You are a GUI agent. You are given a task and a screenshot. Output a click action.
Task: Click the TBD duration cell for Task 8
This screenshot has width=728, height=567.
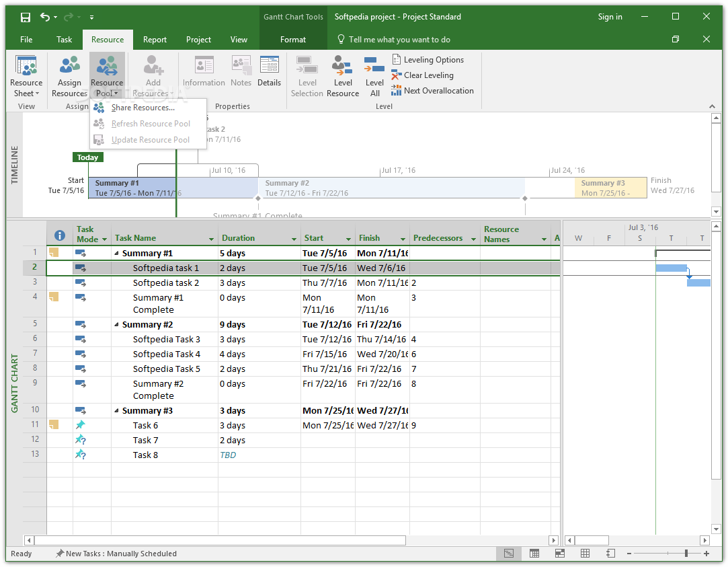(259, 455)
